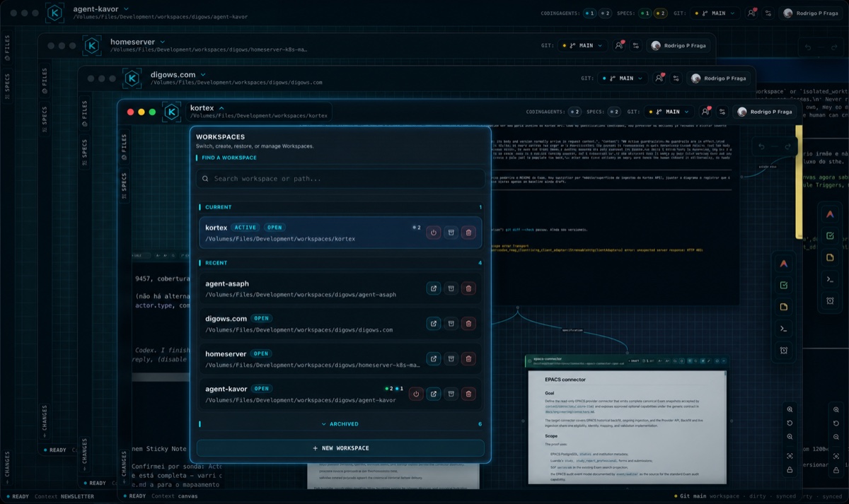Click the NEW WORKSPACE button

[340, 448]
